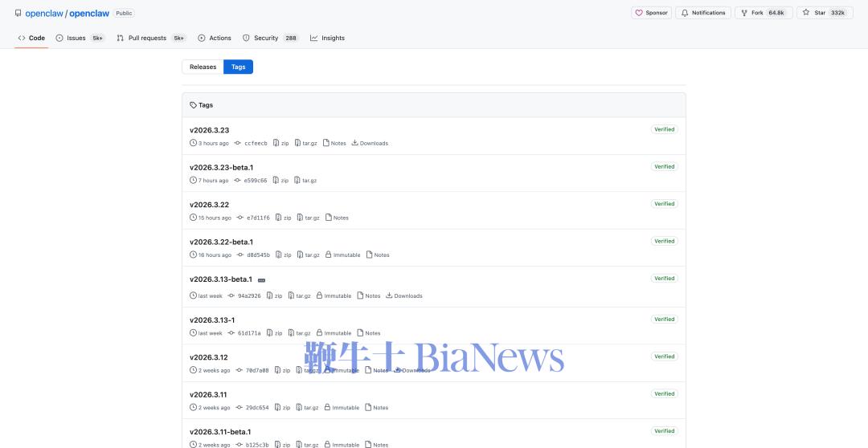
Task: Select the Tags toggle button
Action: coord(239,67)
